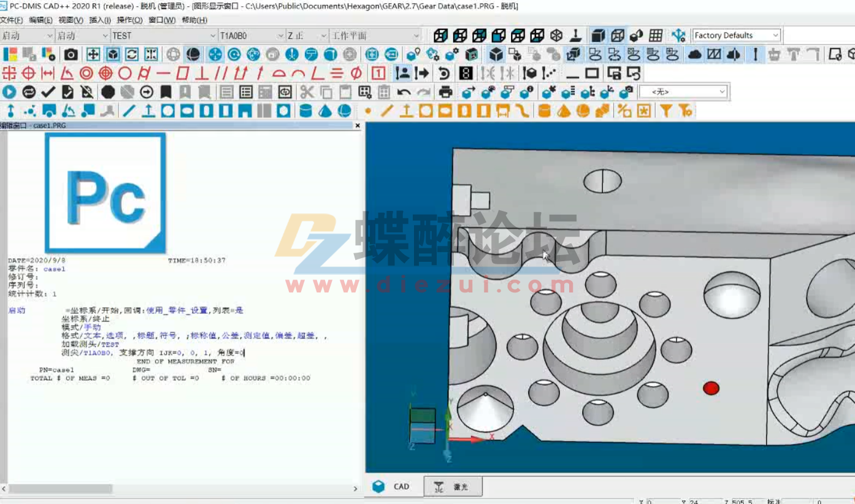Screen dimensions: 855x504
Task: Run the program using the blue Execute icon
Action: click(x=10, y=92)
